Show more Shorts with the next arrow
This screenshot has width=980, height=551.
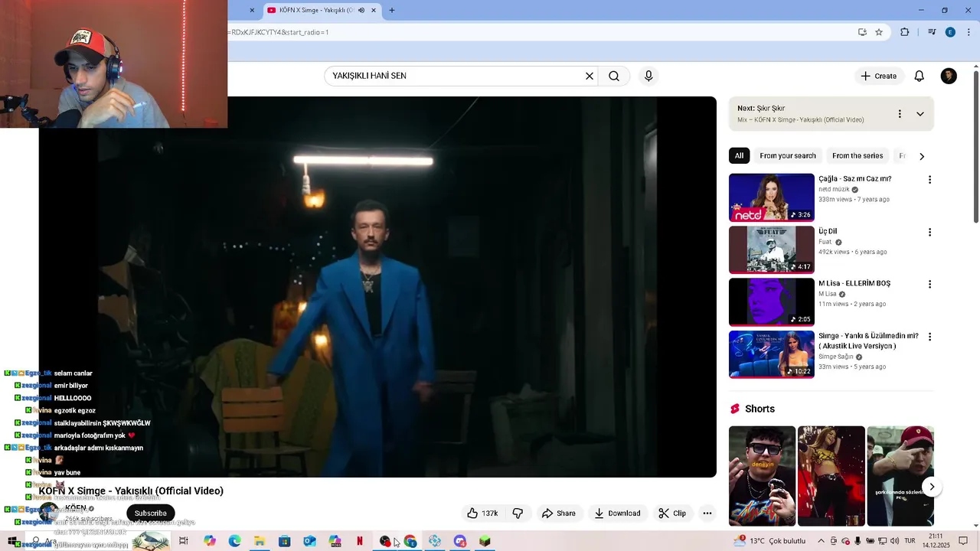click(x=931, y=487)
